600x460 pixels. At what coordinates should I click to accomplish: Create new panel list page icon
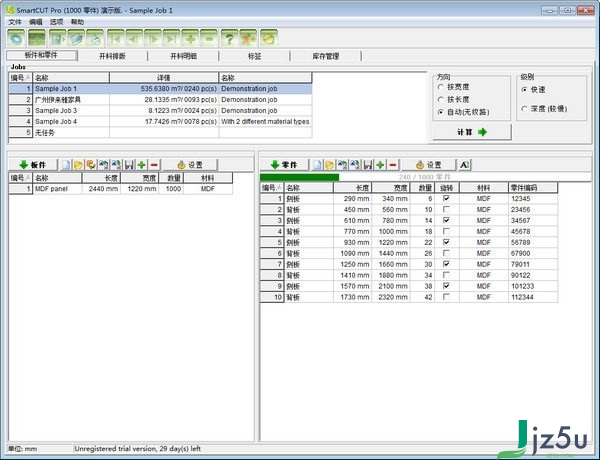coord(66,165)
